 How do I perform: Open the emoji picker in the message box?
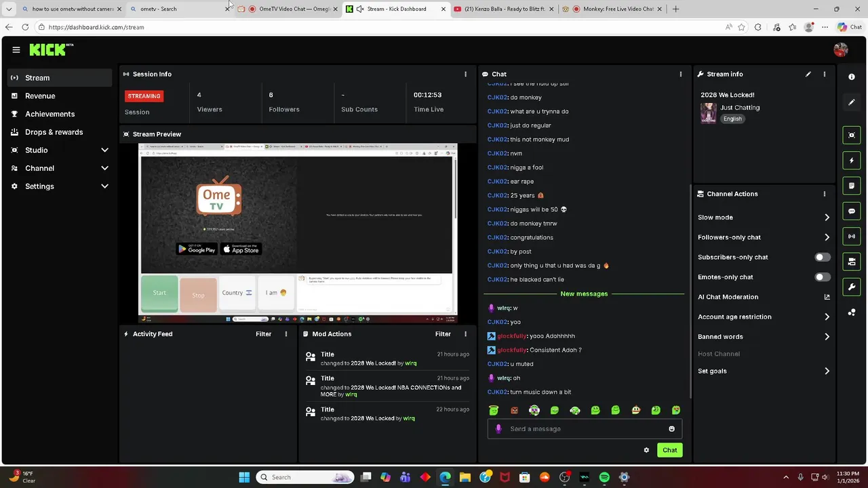(x=672, y=428)
